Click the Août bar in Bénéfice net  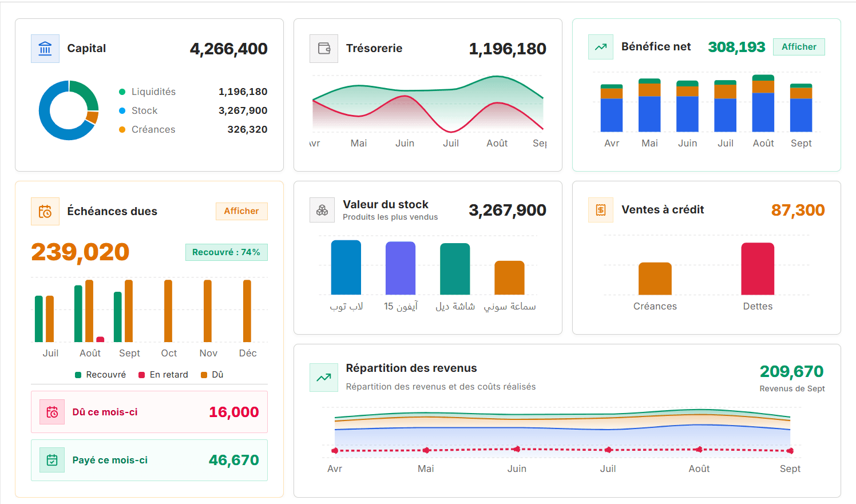click(x=763, y=104)
